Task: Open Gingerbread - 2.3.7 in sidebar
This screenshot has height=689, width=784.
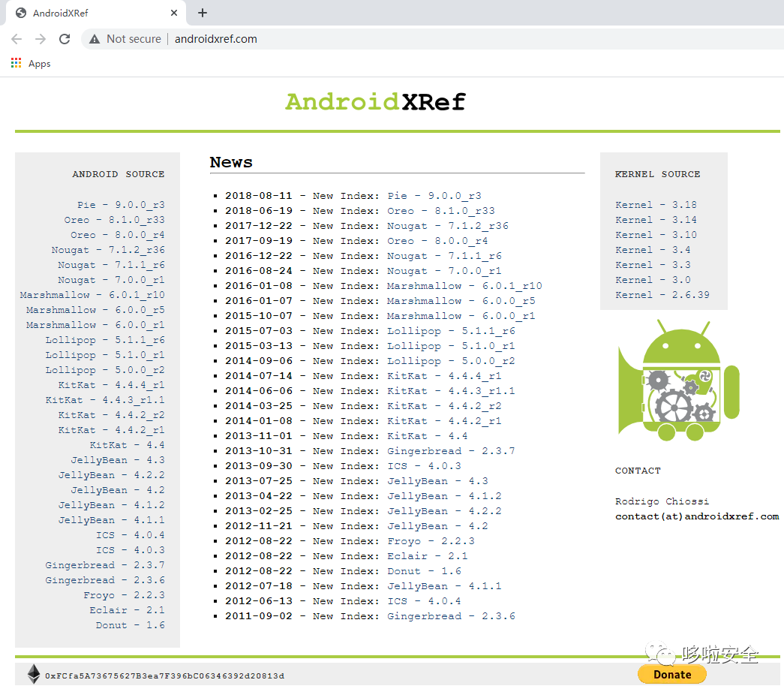Action: click(x=105, y=565)
